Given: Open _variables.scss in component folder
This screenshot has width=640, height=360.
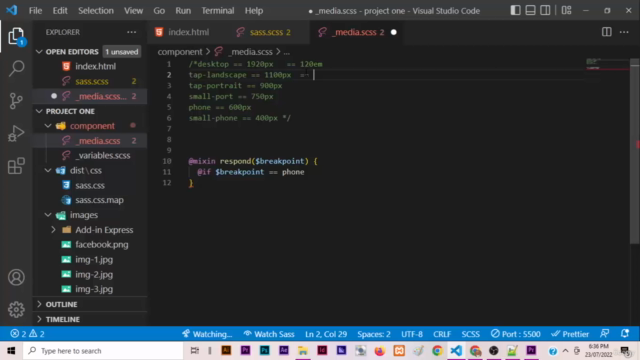Looking at the screenshot, I should [x=90, y=156].
